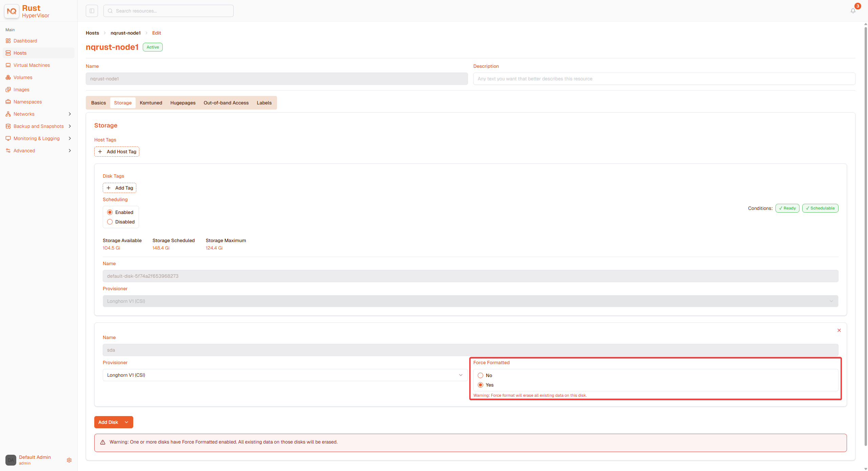Expand the Advanced menu chevron
Image resolution: width=868 pixels, height=471 pixels.
click(x=70, y=151)
